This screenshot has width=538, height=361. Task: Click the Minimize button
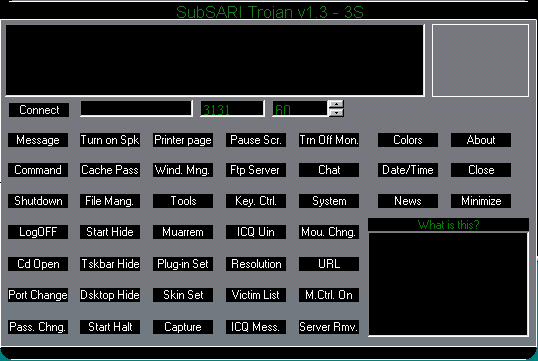(481, 201)
